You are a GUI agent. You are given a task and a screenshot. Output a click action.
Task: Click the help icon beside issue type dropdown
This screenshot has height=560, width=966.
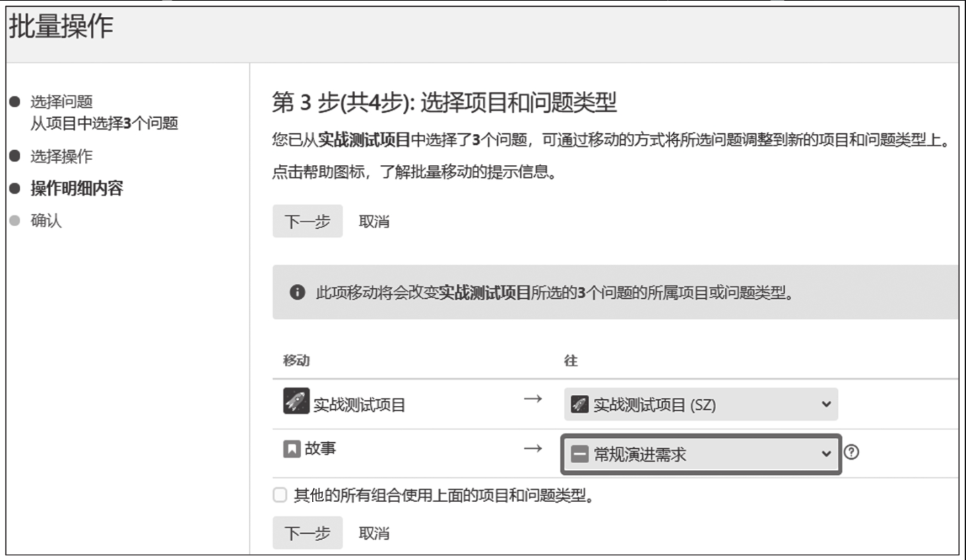tap(851, 454)
